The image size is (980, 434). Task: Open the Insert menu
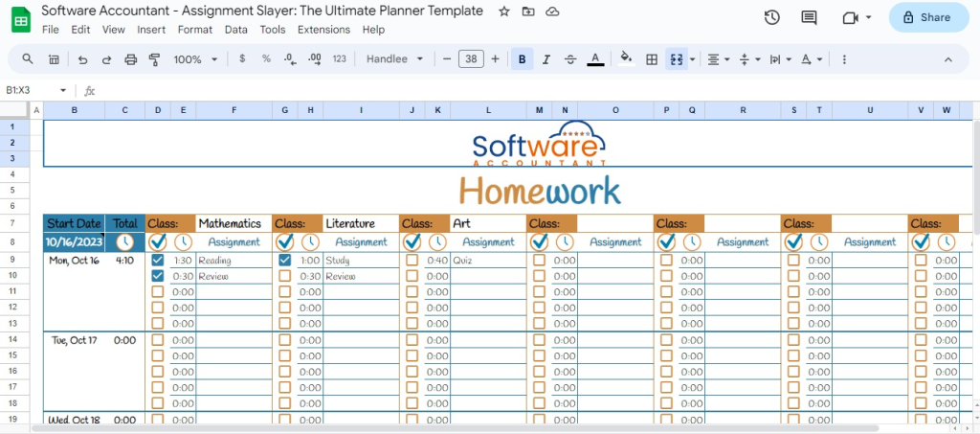click(x=151, y=30)
